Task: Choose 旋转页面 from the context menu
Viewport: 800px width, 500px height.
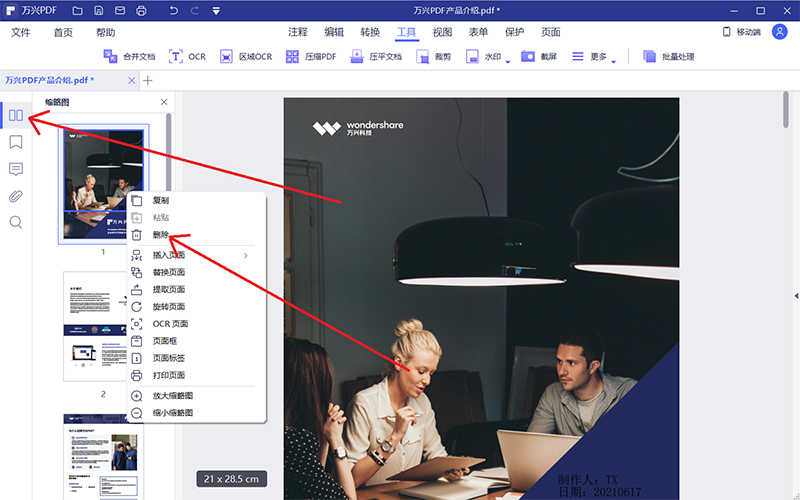Action: (168, 306)
